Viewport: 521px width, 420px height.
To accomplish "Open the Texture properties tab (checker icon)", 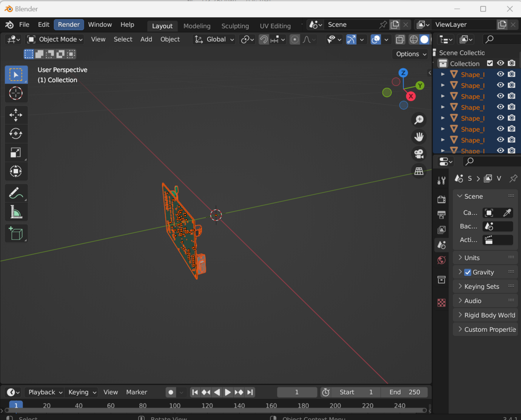I will [x=442, y=303].
